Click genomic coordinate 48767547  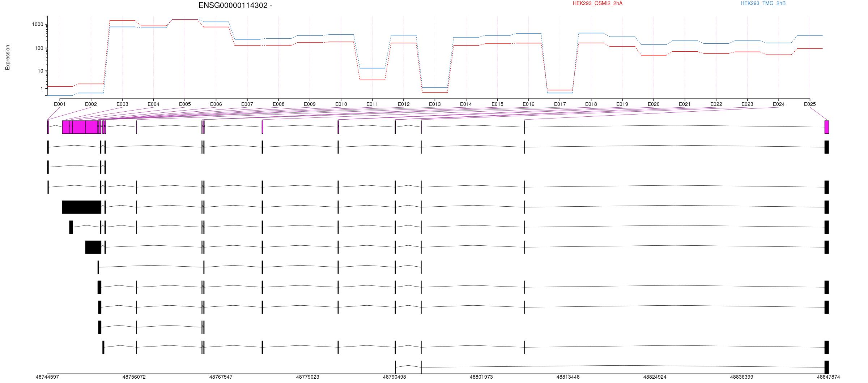[x=221, y=377]
